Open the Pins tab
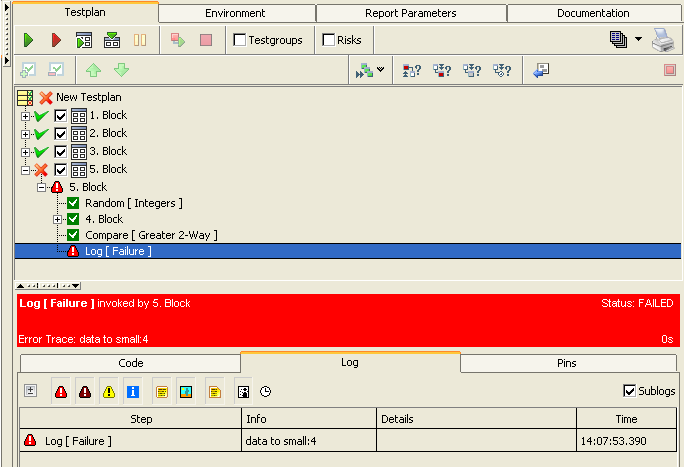 tap(566, 363)
